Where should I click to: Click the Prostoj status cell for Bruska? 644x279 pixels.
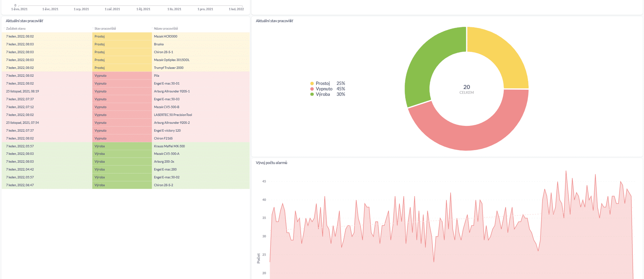click(x=122, y=44)
